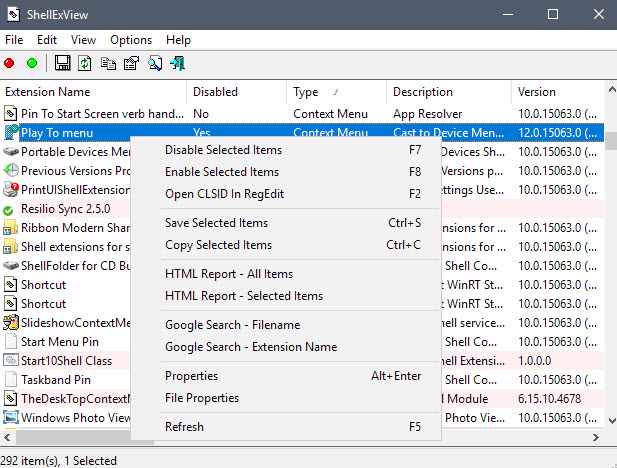617x468 pixels.
Task: Click the Ribbon Modern Share row folder icon
Action: coord(11,228)
